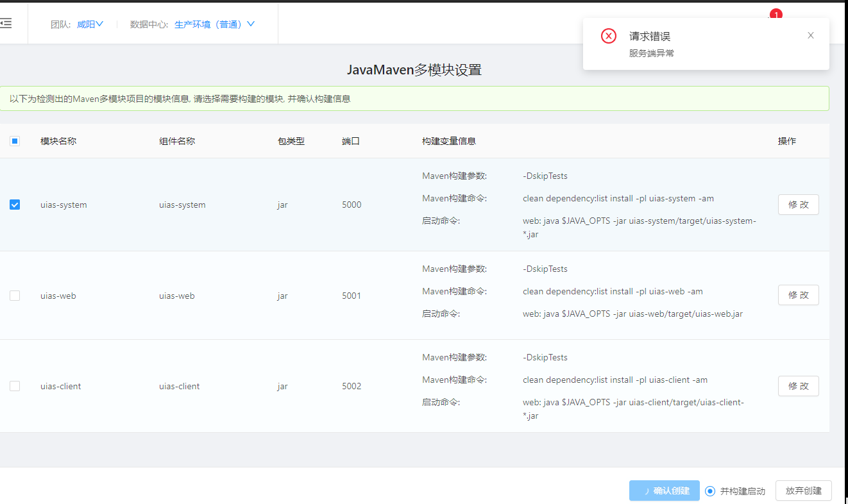Click 修改 for the uias-web module
Viewport: 848px width, 504px height.
pyautogui.click(x=798, y=295)
